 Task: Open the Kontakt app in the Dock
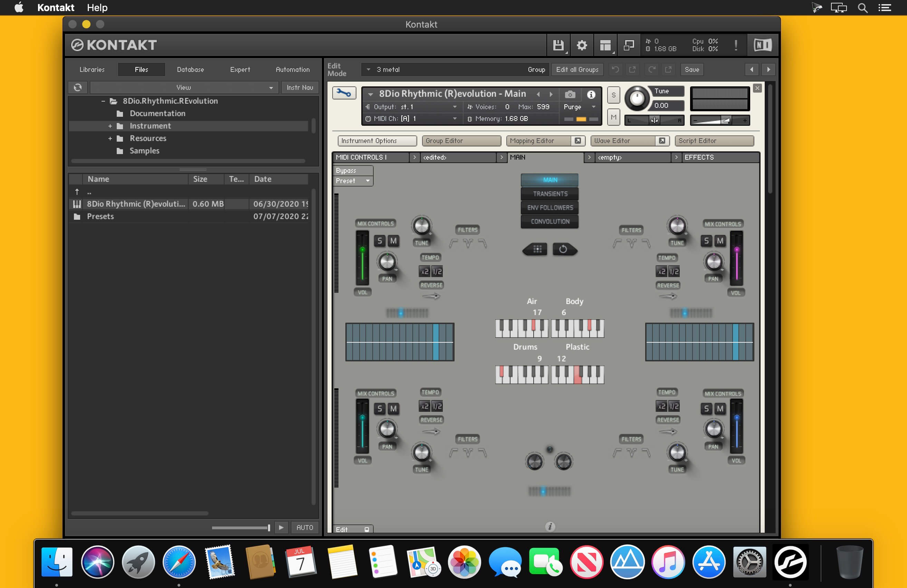pos(790,562)
